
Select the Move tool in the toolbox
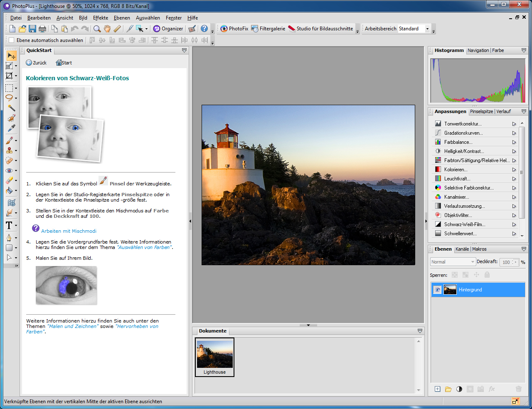coord(11,56)
